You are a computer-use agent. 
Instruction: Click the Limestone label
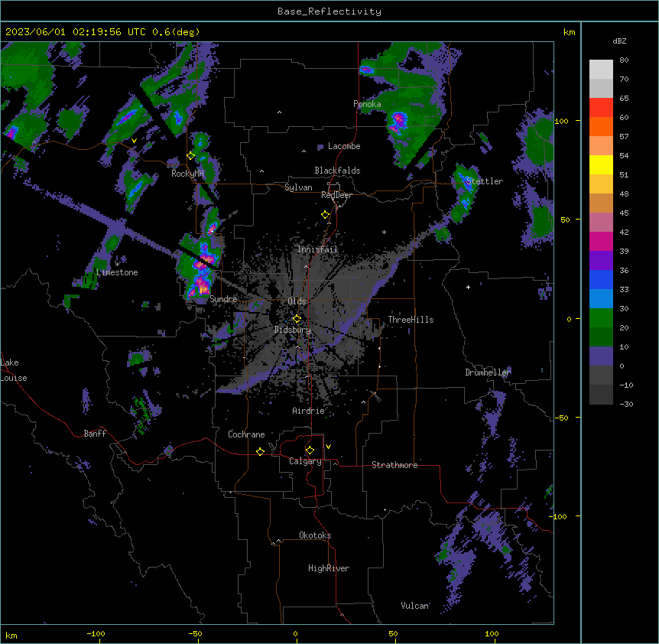click(117, 272)
